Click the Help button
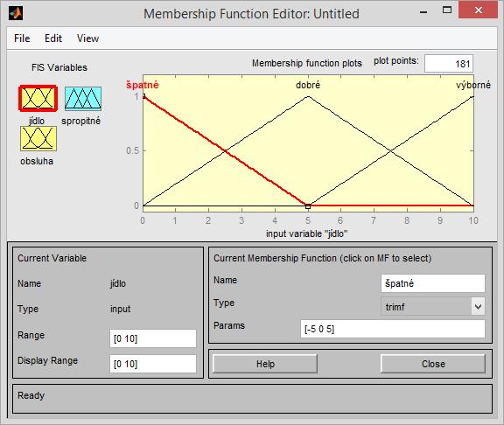The image size is (504, 425). pyautogui.click(x=265, y=364)
